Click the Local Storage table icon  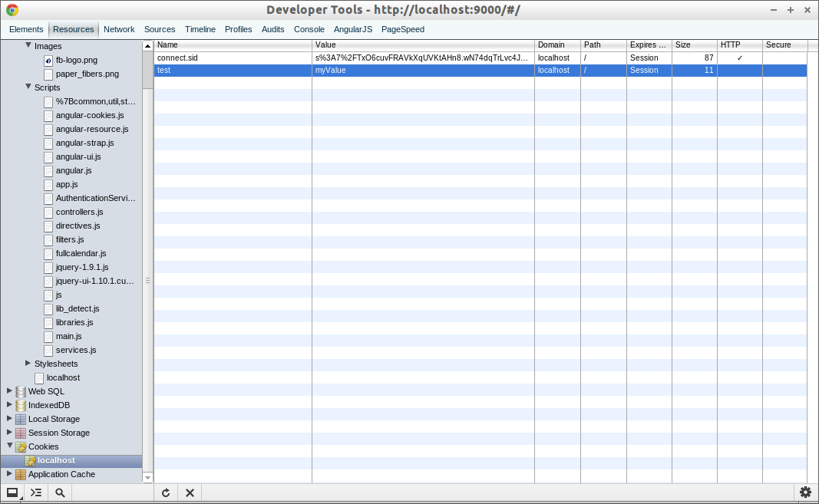click(x=21, y=420)
